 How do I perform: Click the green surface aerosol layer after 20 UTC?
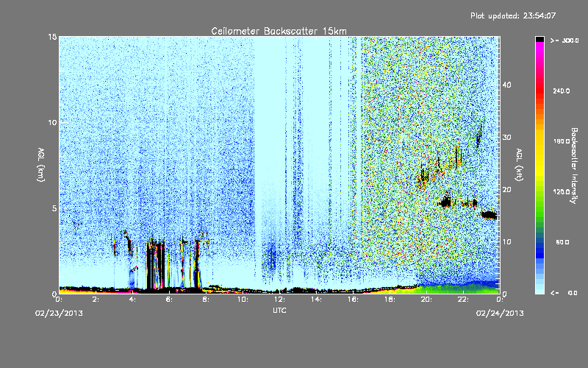(458, 289)
